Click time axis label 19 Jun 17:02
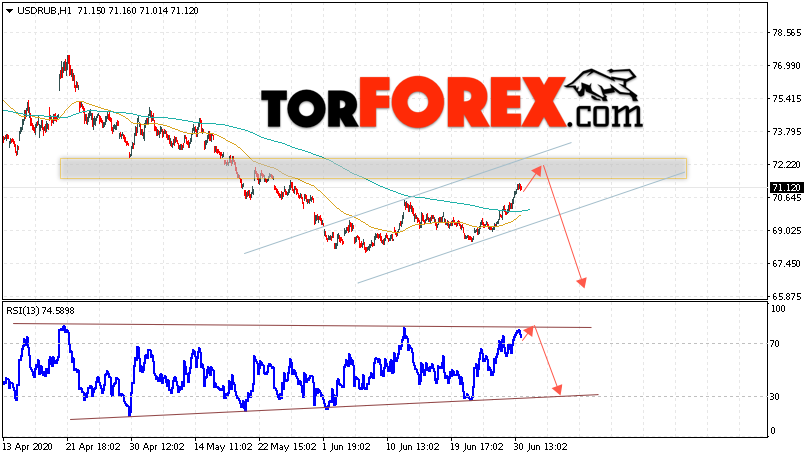 point(477,446)
